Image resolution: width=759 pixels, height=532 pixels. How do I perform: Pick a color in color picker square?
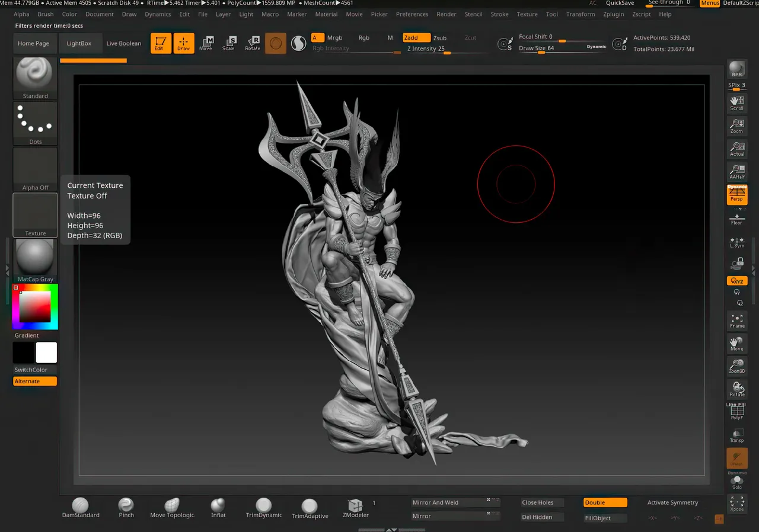[x=35, y=307]
